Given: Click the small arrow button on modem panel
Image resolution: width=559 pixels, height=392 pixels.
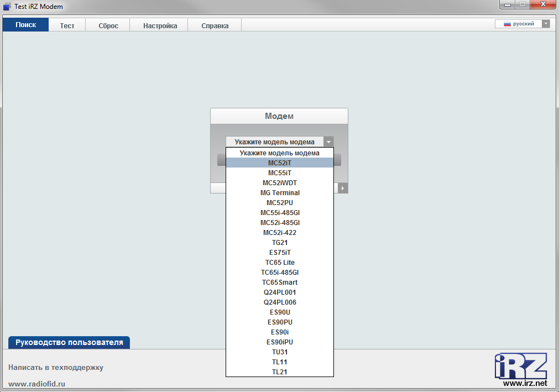Looking at the screenshot, I should coord(343,189).
